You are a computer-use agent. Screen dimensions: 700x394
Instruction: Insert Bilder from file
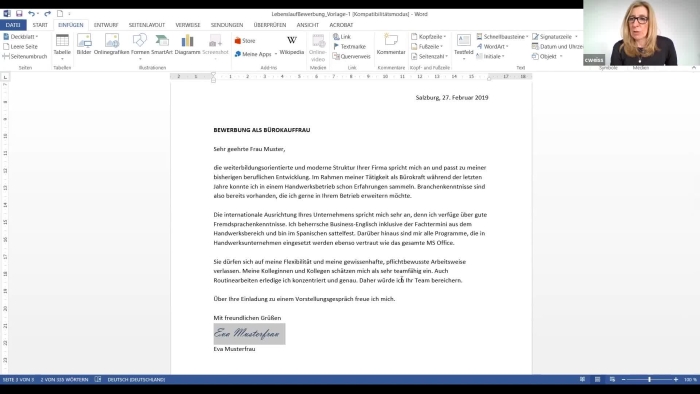point(84,44)
